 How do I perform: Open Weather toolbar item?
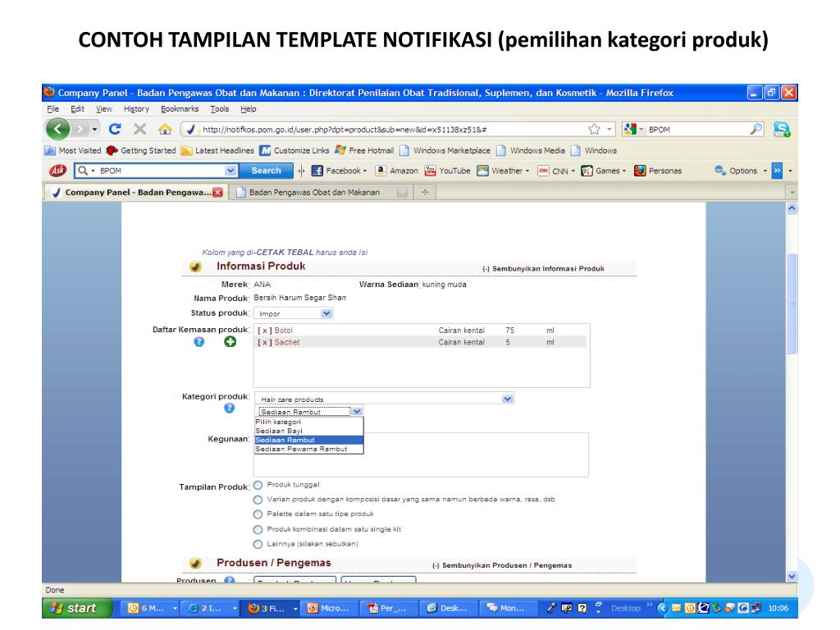503,171
